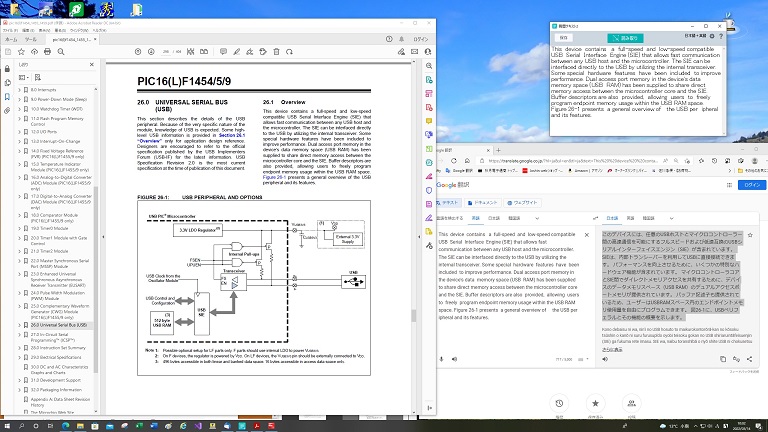The image size is (768, 432).
Task: Open 29.0 Electrical Specifications bookmark
Action: coord(56,357)
